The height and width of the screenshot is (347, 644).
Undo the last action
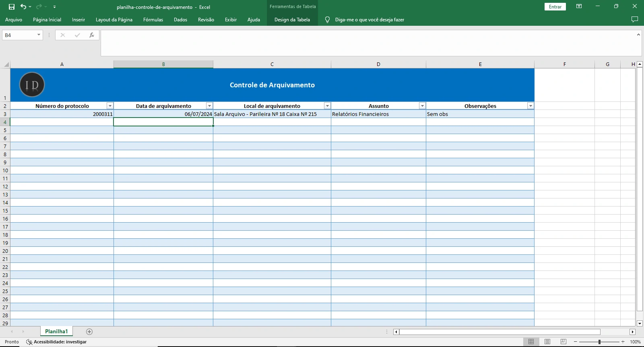click(x=23, y=7)
